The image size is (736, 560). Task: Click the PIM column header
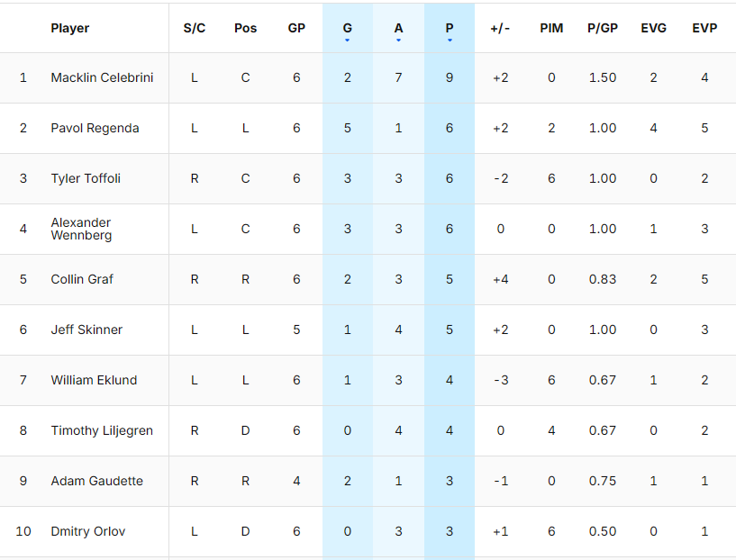point(551,28)
